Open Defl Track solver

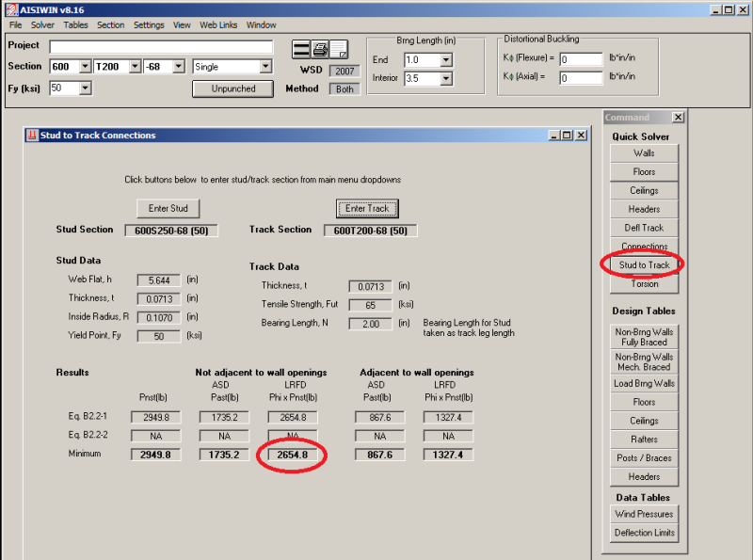coord(644,228)
